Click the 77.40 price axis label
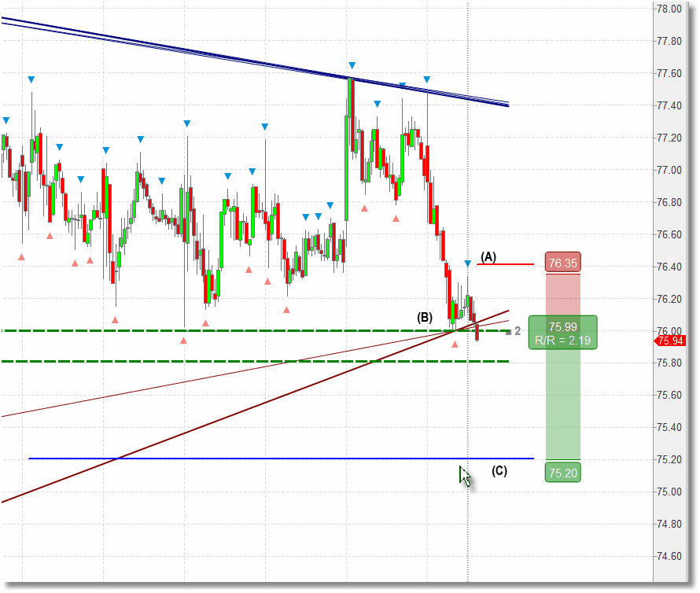 click(669, 106)
